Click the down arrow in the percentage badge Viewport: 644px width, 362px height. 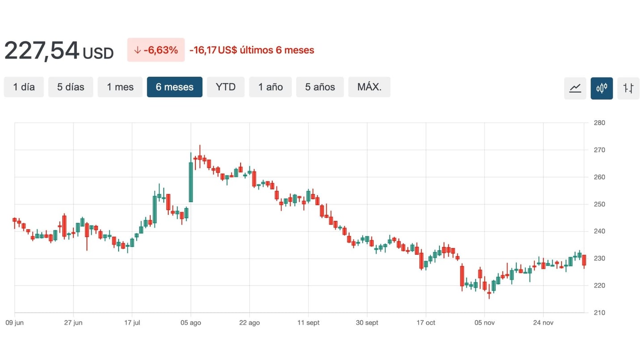[x=137, y=50]
